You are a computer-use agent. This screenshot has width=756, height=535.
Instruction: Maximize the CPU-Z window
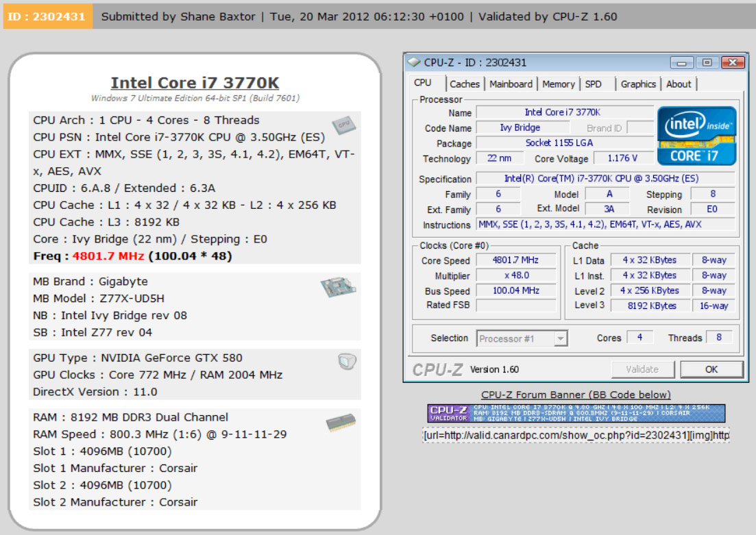click(x=707, y=62)
